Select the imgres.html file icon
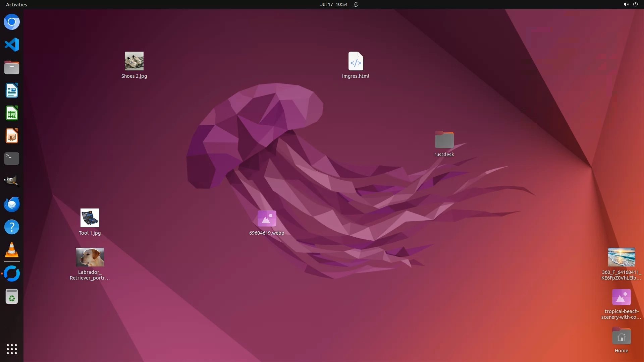Screen dimensions: 644x362 (x=356, y=61)
